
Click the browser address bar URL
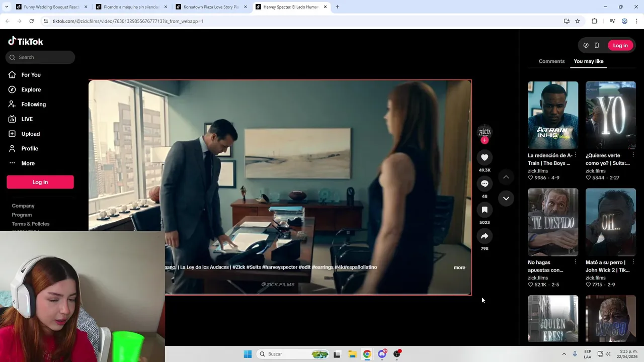pos(128,21)
